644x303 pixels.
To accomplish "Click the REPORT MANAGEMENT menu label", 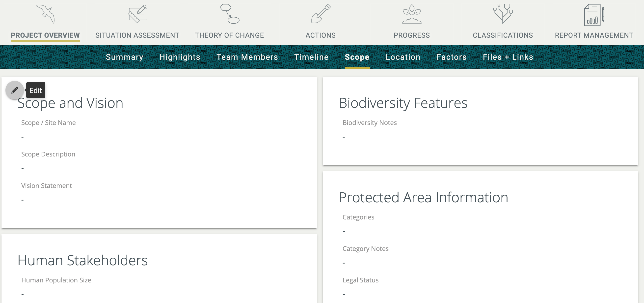I will point(594,35).
